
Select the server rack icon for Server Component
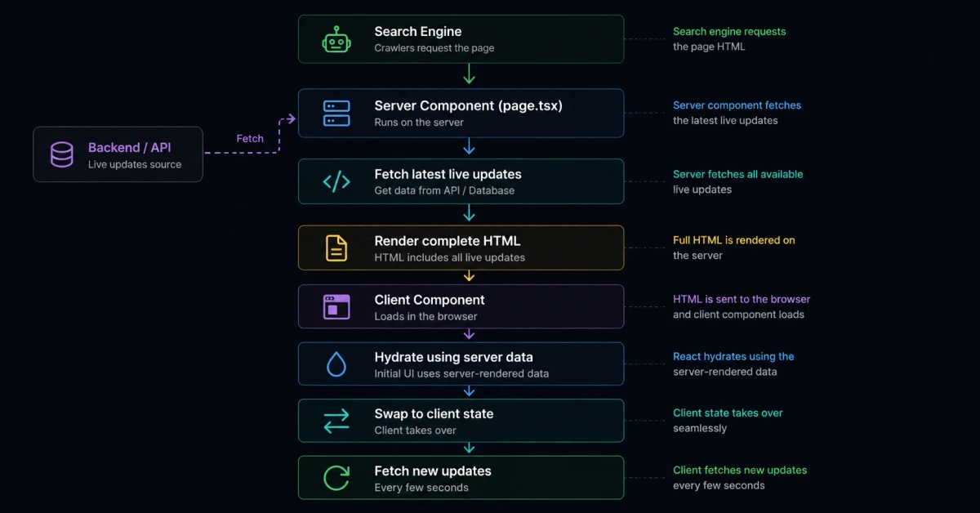pyautogui.click(x=336, y=114)
